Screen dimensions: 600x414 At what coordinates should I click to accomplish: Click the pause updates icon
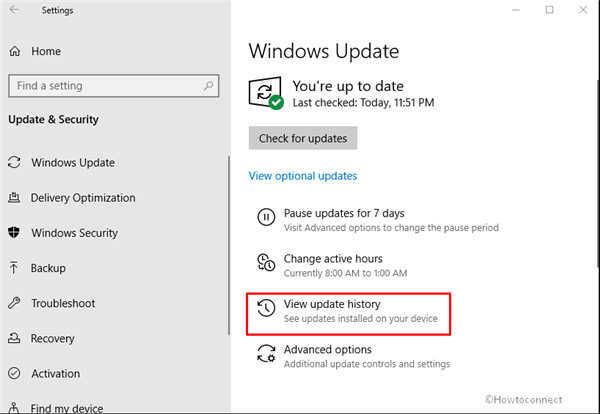(x=266, y=217)
